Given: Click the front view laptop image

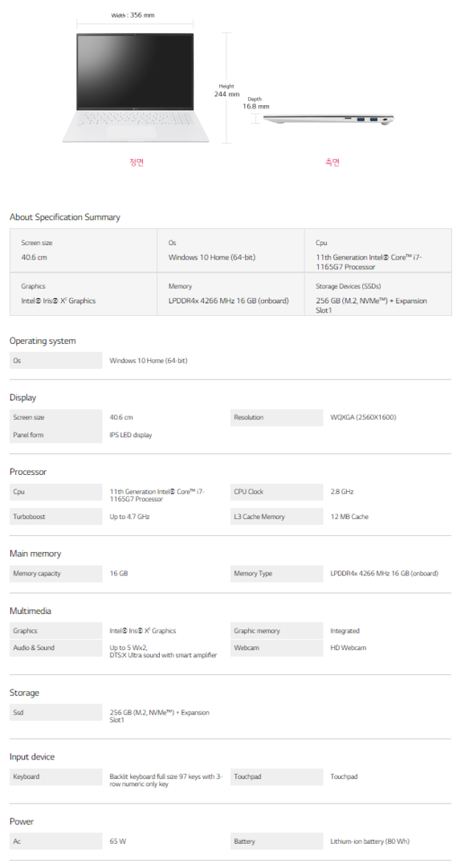Looking at the screenshot, I should click(x=136, y=88).
